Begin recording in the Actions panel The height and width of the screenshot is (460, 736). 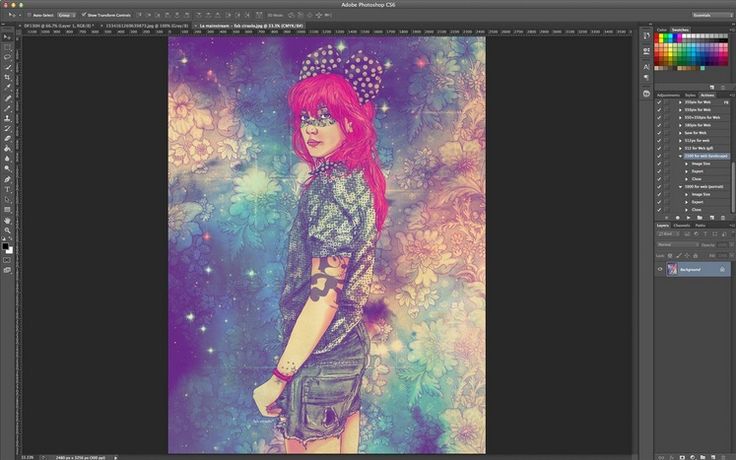(677, 218)
